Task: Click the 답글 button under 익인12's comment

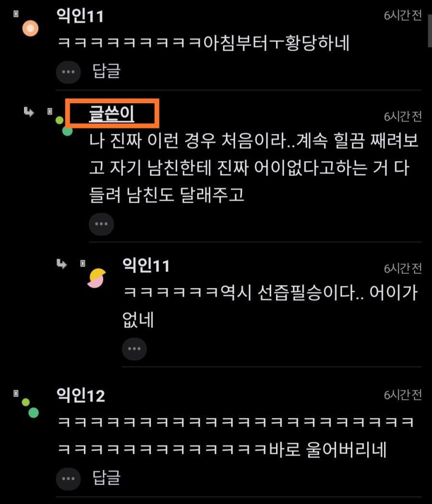Action: pyautogui.click(x=107, y=478)
